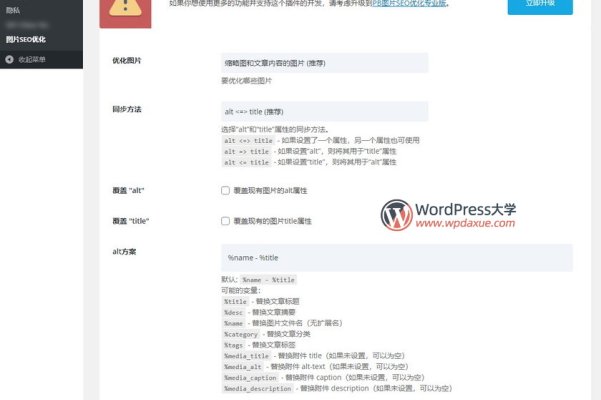
Task: Open the 同步方法 dropdown
Action: tap(324, 111)
